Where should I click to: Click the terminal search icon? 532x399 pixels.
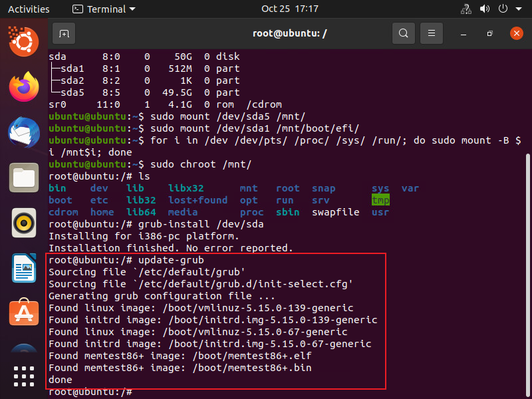[x=403, y=33]
